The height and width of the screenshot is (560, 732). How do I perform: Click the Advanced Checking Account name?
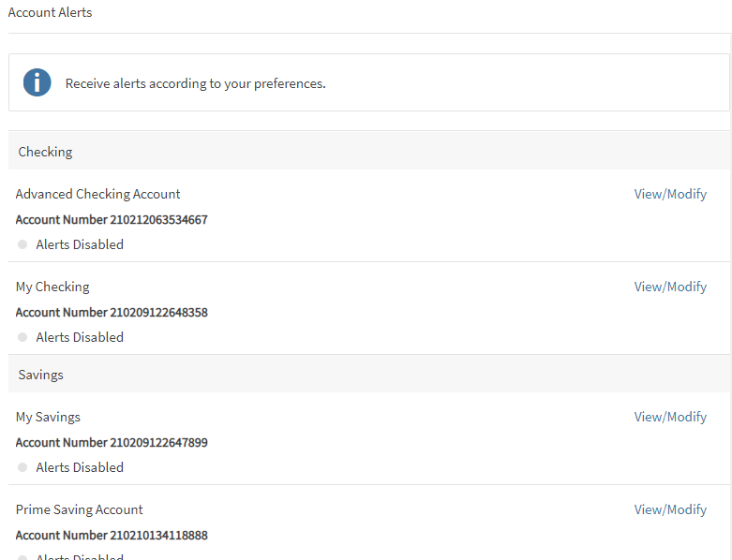pos(98,194)
